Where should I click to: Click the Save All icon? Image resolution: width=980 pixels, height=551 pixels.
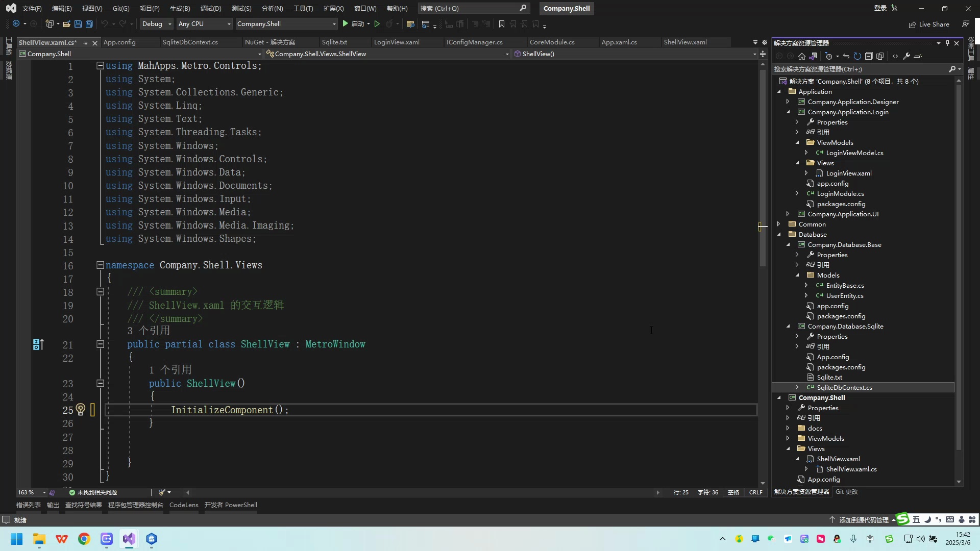coord(89,24)
